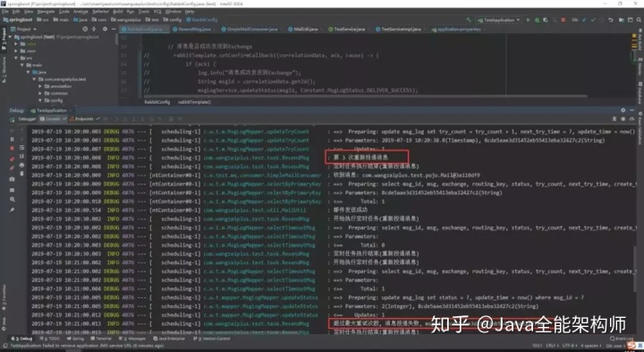
Task: Click locate/scroll from source target icon
Action: coord(85,30)
